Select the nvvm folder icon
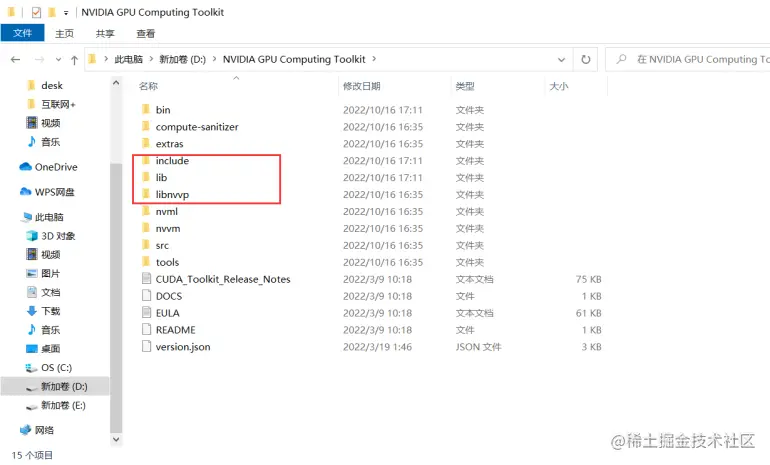770x465 pixels. pos(146,228)
